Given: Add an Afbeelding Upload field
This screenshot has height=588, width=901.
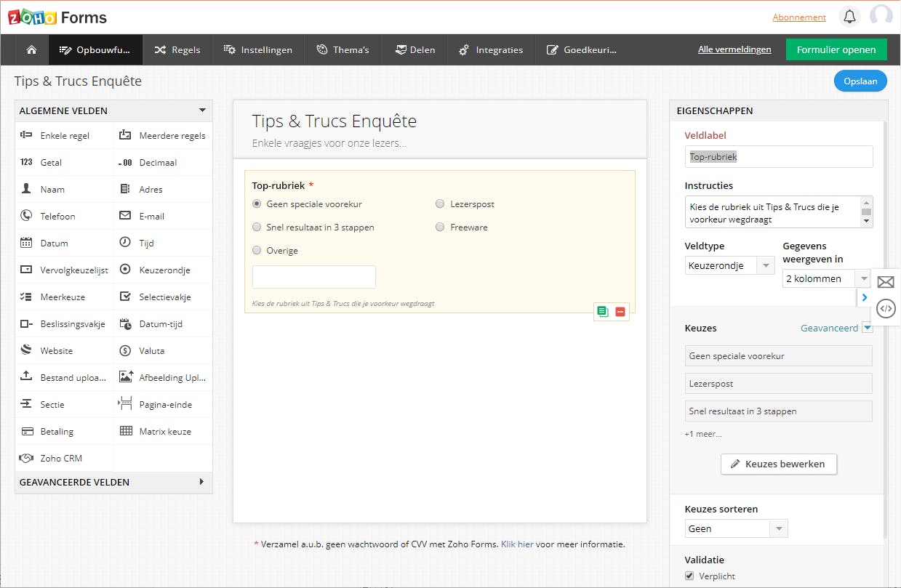Looking at the screenshot, I should coord(164,377).
